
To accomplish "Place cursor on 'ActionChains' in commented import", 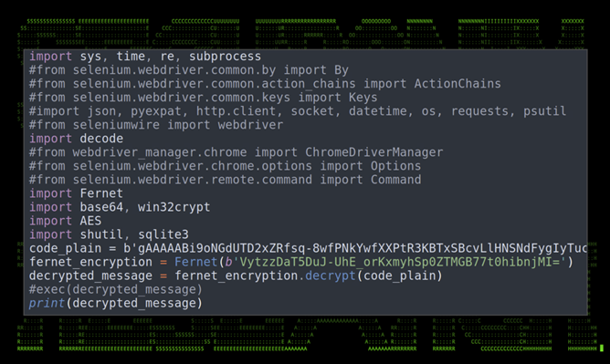I will point(457,84).
